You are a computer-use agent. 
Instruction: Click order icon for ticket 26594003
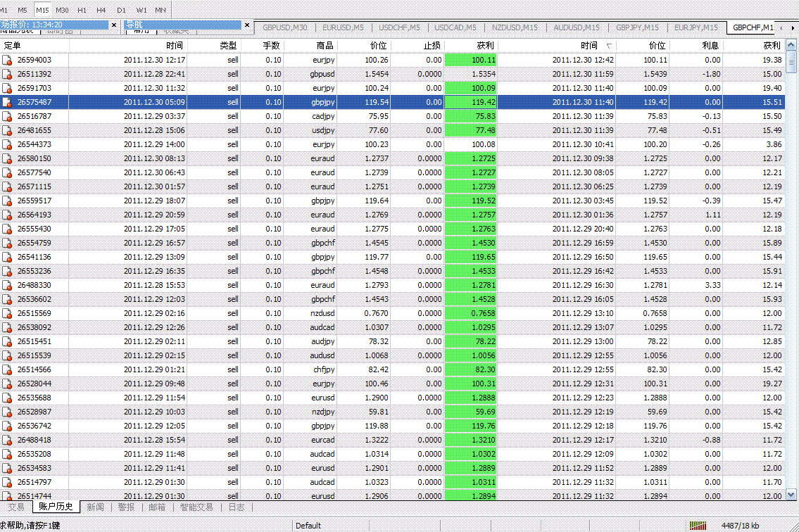(x=8, y=61)
